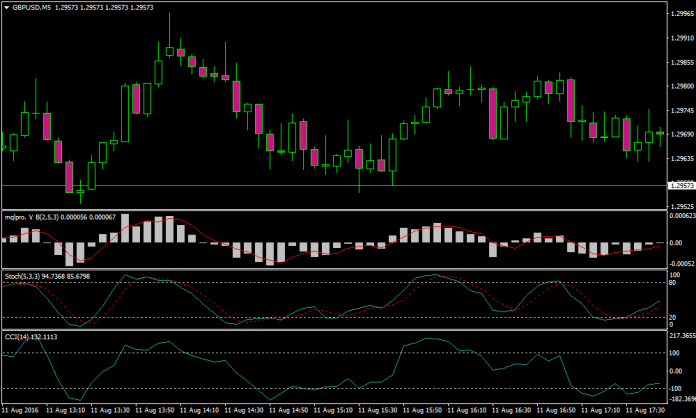Click the GBPUSD,M5 chart title text
Screen dimensions: 696x418
pyautogui.click(x=35, y=7)
